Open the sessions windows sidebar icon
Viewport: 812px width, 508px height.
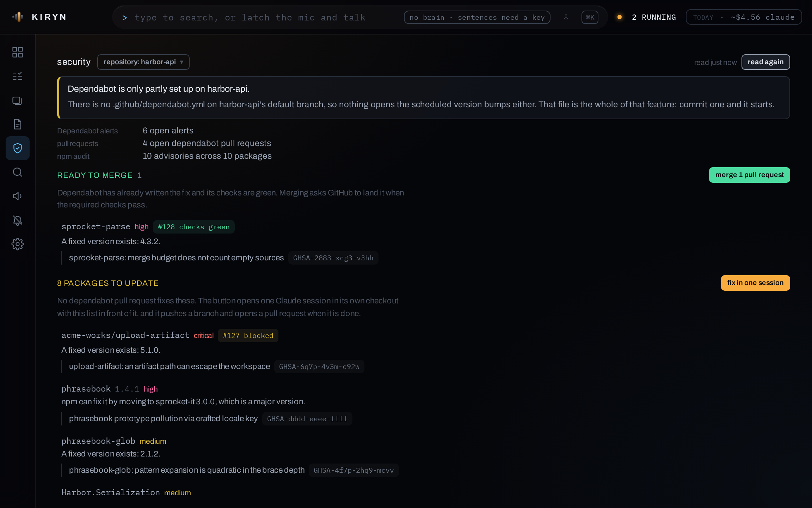pos(18,100)
